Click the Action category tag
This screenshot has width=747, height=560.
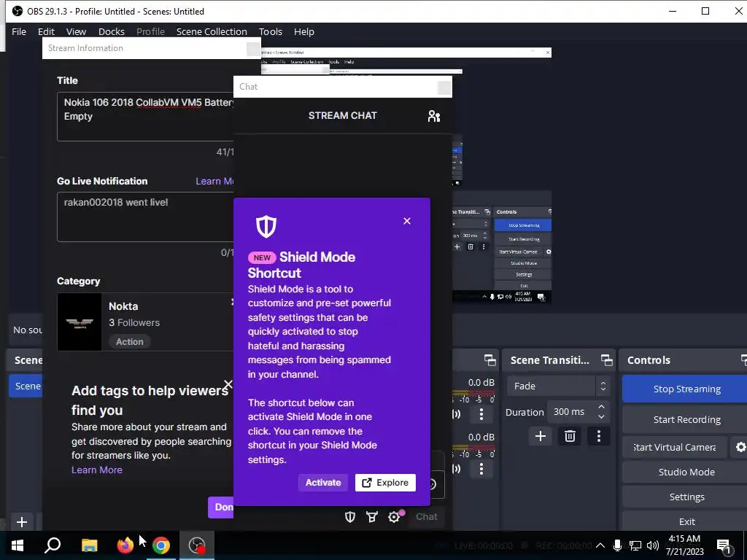point(130,342)
